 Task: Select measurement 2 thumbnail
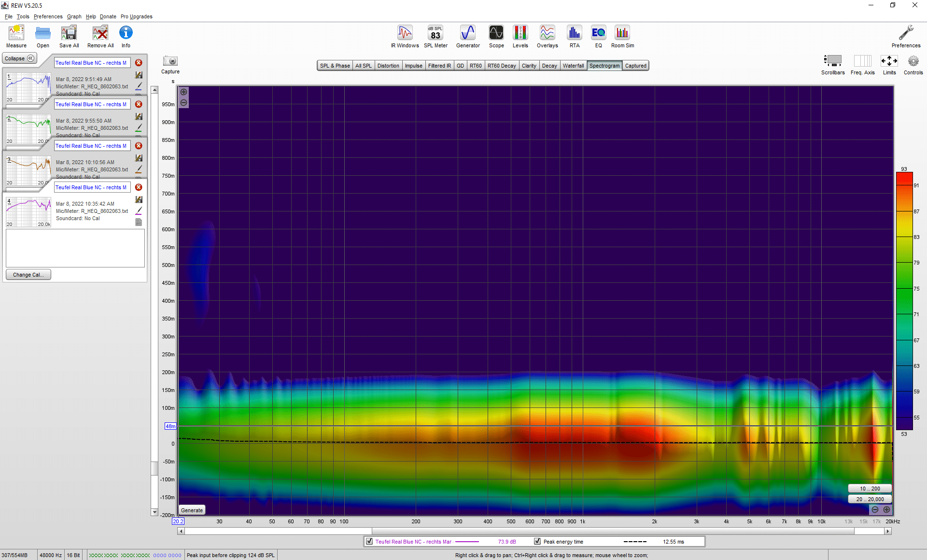pyautogui.click(x=28, y=129)
